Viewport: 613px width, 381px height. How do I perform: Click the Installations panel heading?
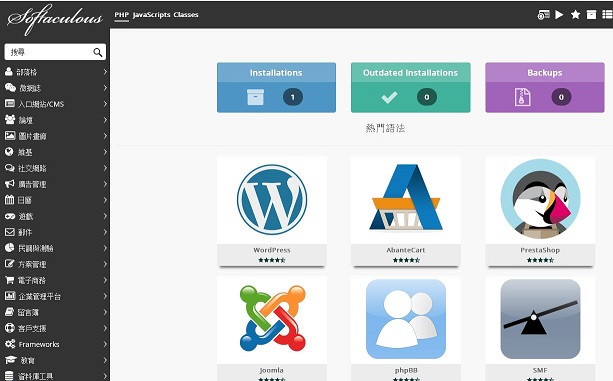tap(276, 73)
